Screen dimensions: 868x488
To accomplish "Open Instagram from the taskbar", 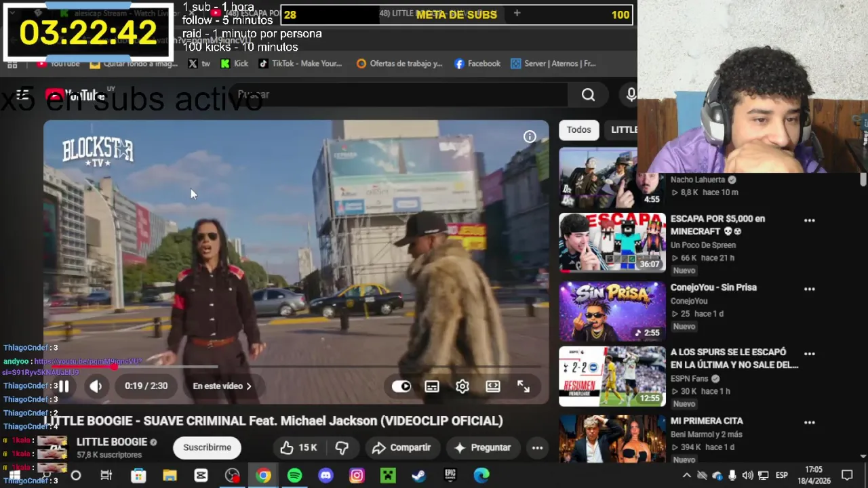I will [357, 476].
